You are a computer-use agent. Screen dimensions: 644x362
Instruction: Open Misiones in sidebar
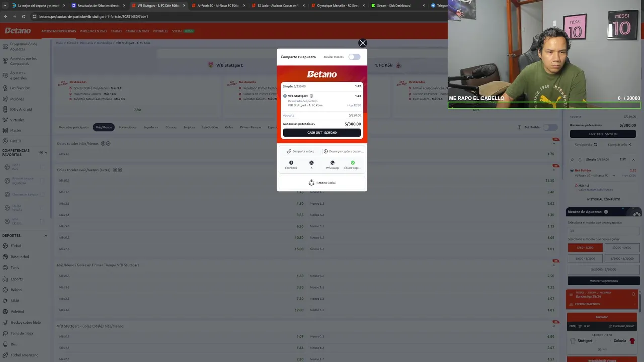click(x=17, y=99)
